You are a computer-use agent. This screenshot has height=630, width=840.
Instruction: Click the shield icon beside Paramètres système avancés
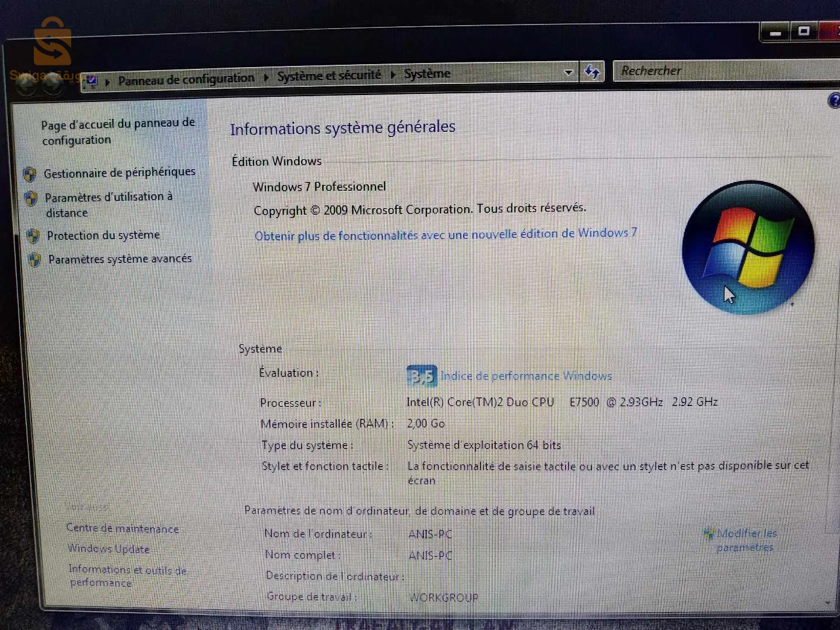35,260
